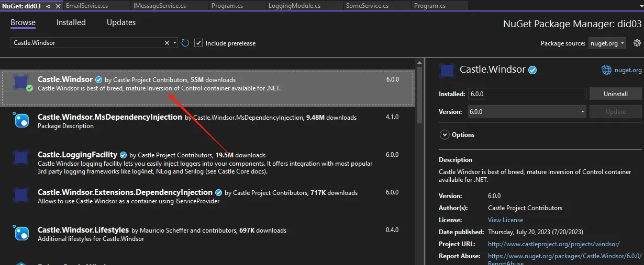644x265 pixels.
Task: Click the Installed version 6.0.0 field
Action: pos(527,94)
